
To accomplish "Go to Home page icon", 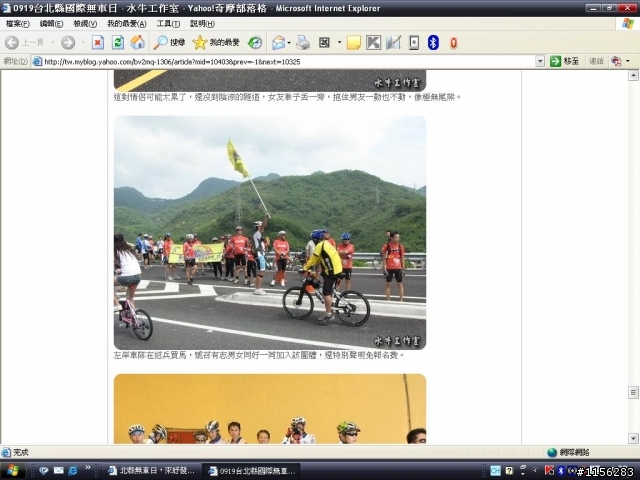I will [138, 42].
